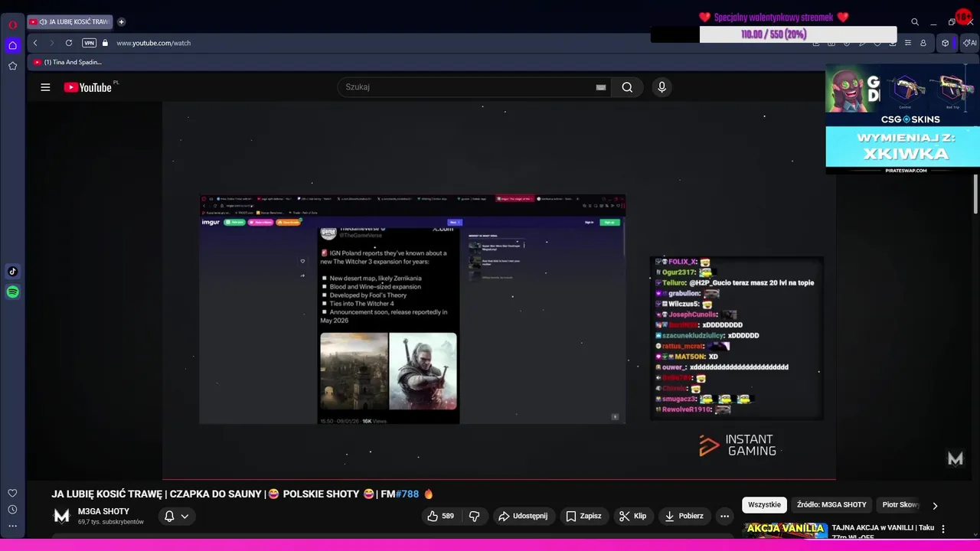This screenshot has width=980, height=551.
Task: Start voice search with microphone icon
Action: 662,87
